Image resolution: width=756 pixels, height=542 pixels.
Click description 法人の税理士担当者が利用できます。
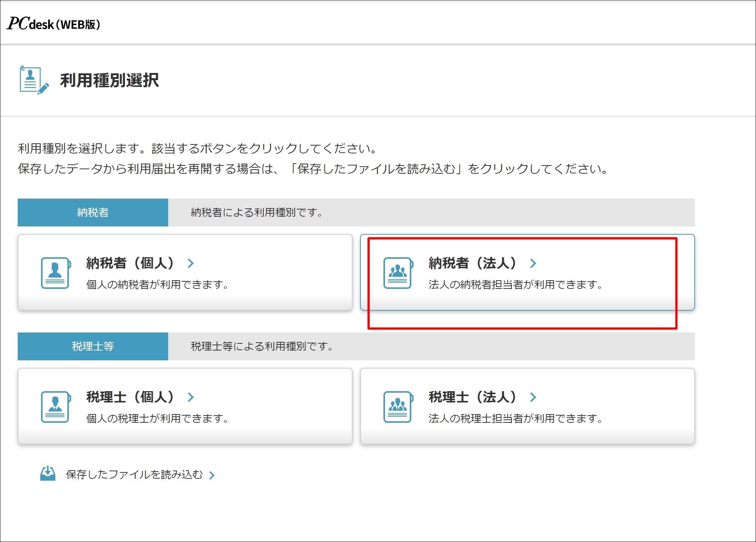coord(516,419)
